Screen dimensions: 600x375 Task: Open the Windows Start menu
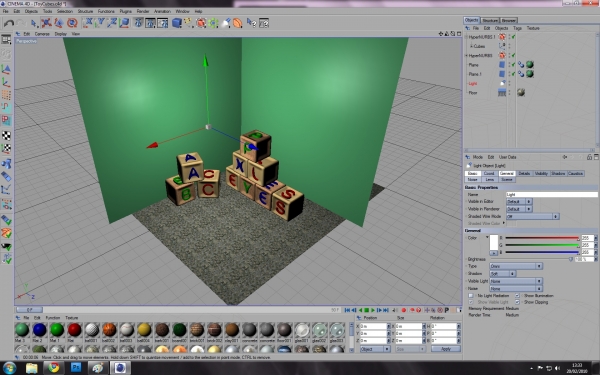coord(9,368)
